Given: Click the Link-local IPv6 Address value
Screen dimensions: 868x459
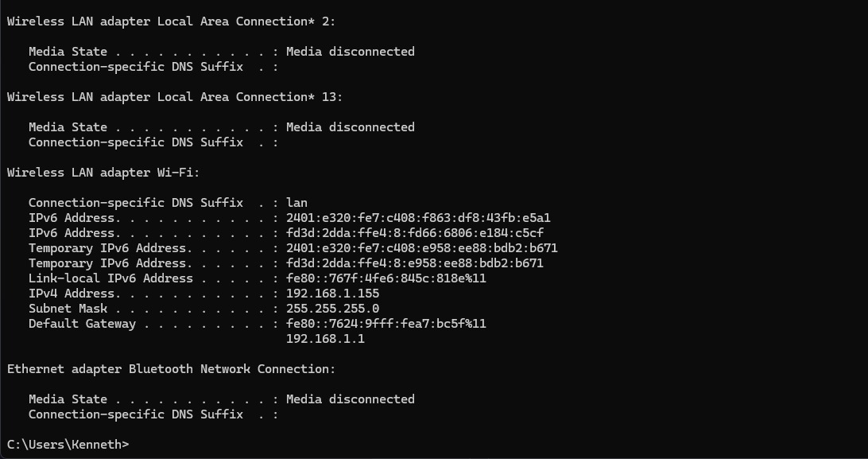Looking at the screenshot, I should pos(386,278).
